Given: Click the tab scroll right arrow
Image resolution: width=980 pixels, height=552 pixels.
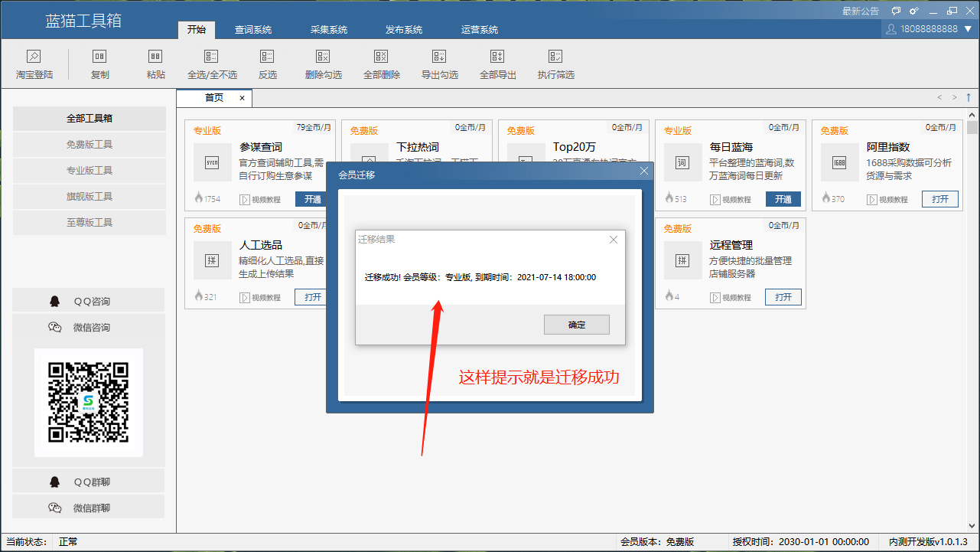Looking at the screenshot, I should click(954, 97).
